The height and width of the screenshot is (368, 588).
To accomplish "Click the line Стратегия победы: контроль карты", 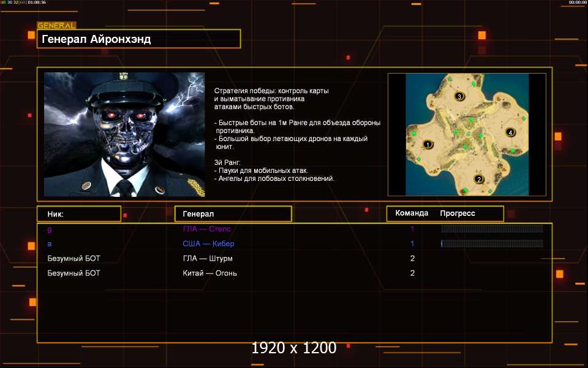I will (x=271, y=91).
